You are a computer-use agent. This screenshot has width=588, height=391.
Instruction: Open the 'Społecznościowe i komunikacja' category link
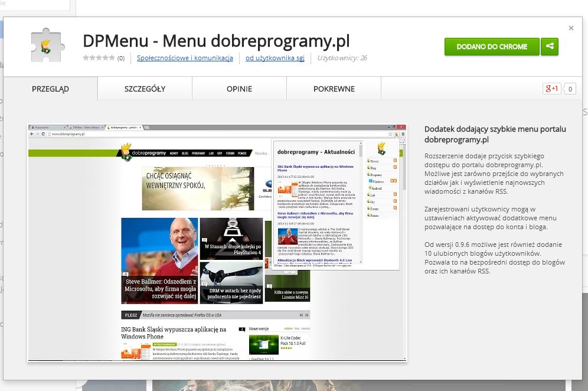[x=185, y=58]
